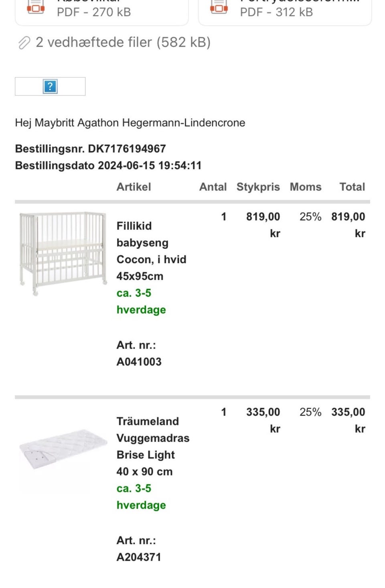Tap the Stykpris column header
This screenshot has height=588, width=385.
[x=258, y=187]
